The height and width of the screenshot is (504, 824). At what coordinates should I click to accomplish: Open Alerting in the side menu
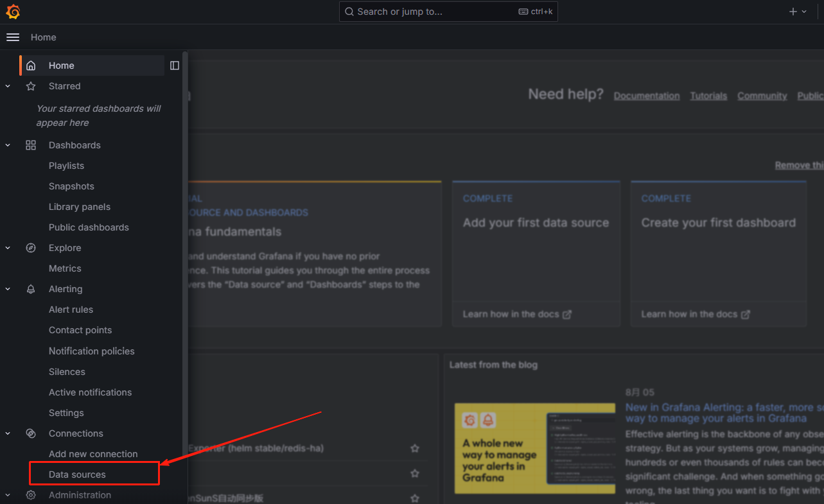coord(66,289)
